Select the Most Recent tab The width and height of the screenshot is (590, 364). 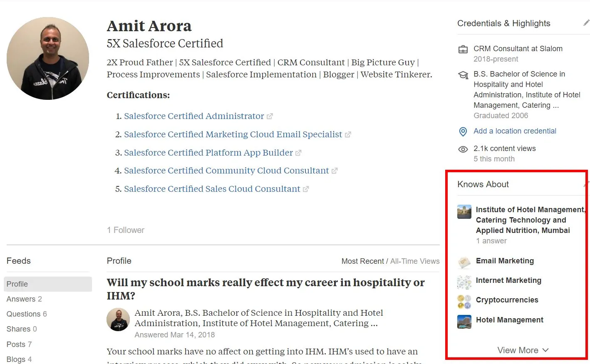point(362,261)
